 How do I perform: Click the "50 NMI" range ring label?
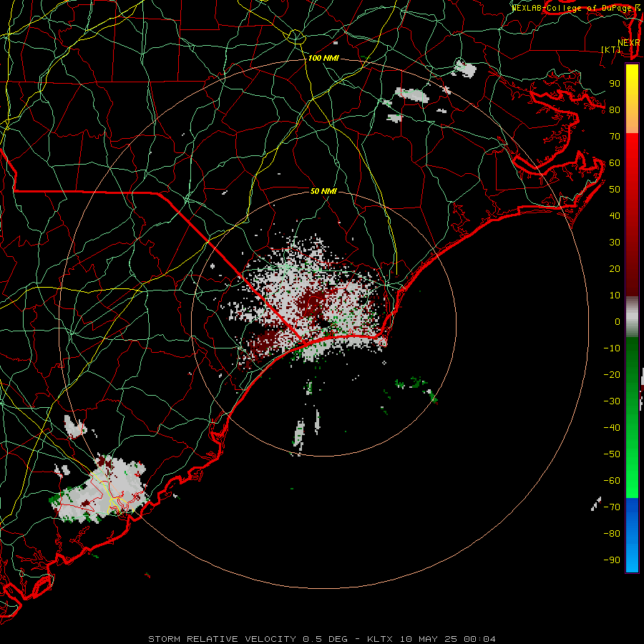[x=323, y=191]
